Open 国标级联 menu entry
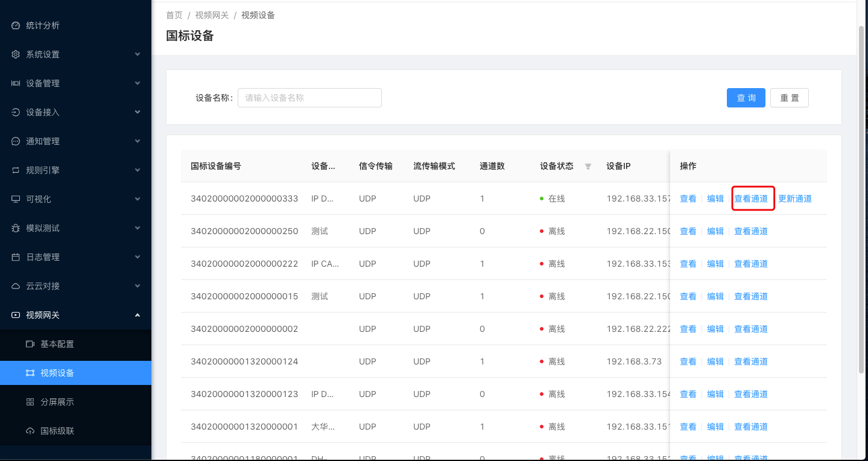This screenshot has width=868, height=461. 57,431
